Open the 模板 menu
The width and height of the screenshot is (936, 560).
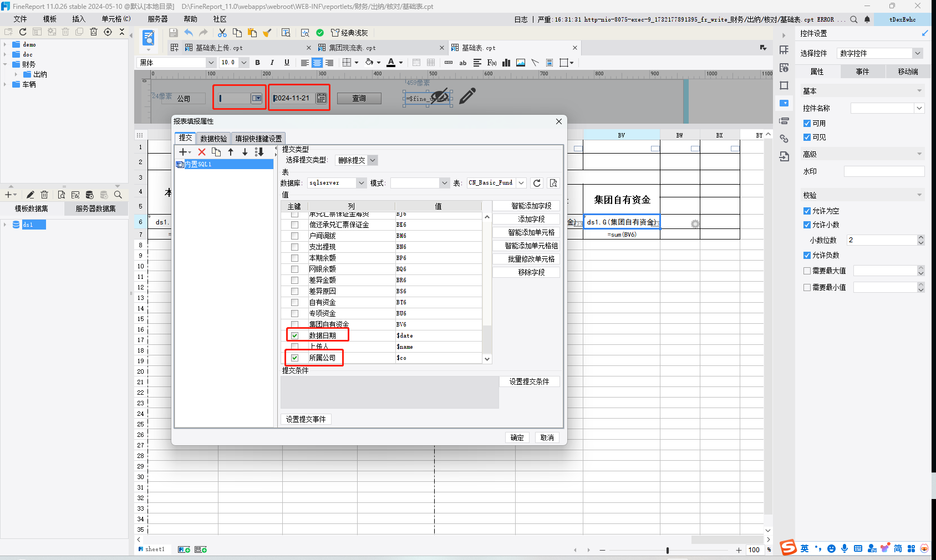(x=50, y=19)
